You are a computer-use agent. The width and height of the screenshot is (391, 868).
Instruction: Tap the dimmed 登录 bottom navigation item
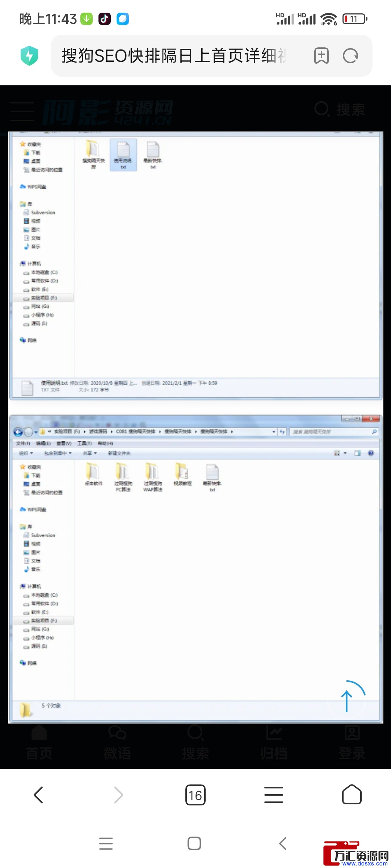click(x=352, y=743)
